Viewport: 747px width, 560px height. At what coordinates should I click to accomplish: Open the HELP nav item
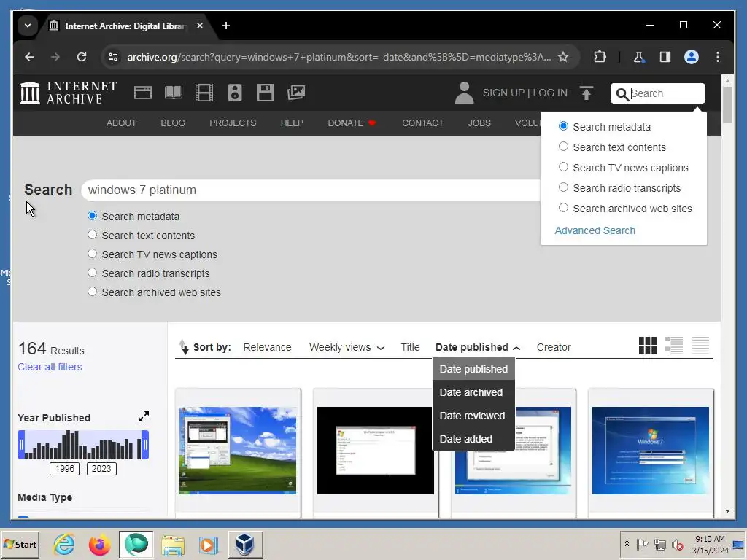coord(292,122)
